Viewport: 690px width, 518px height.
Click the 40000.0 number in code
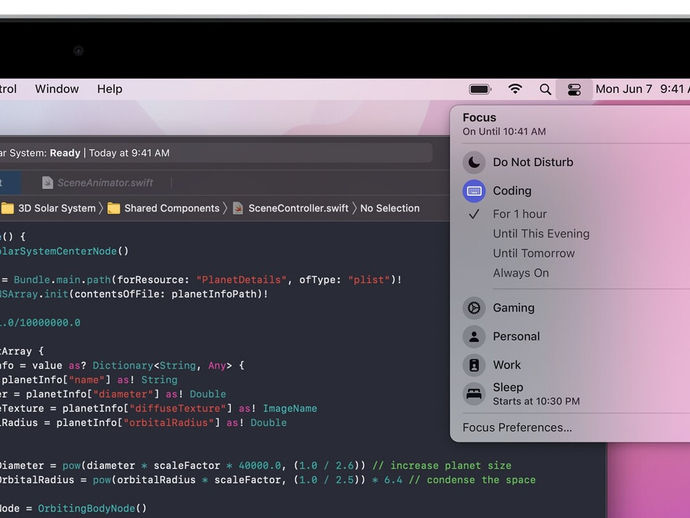pyautogui.click(x=260, y=466)
